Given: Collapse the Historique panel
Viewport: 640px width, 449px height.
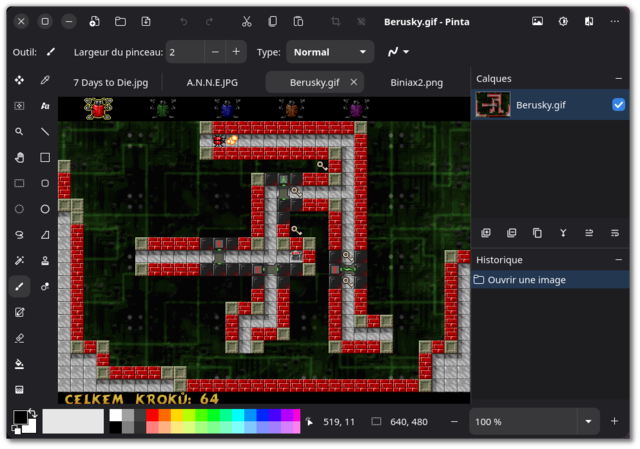Looking at the screenshot, I should (x=618, y=260).
